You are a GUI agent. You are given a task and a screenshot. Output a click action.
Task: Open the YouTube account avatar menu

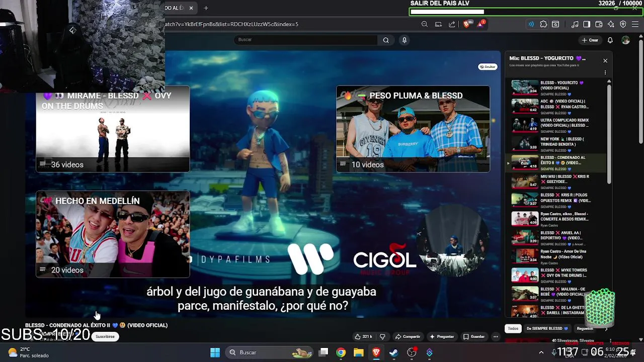[x=625, y=40]
